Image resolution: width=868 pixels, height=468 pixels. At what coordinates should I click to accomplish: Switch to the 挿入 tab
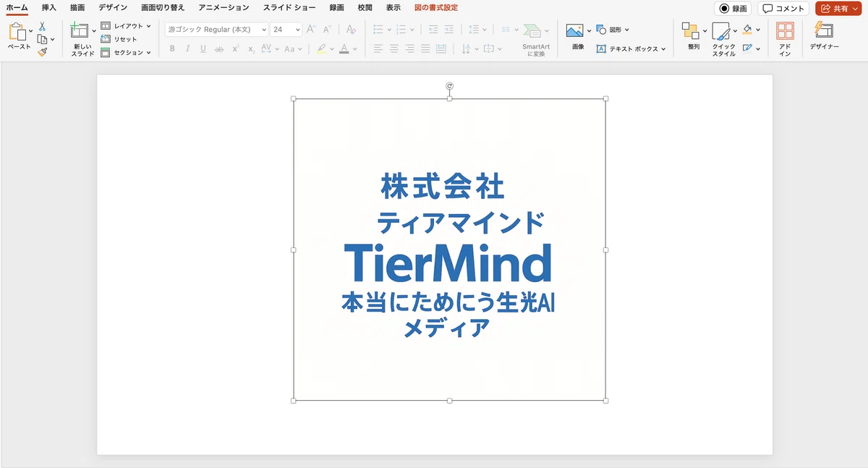tap(49, 7)
